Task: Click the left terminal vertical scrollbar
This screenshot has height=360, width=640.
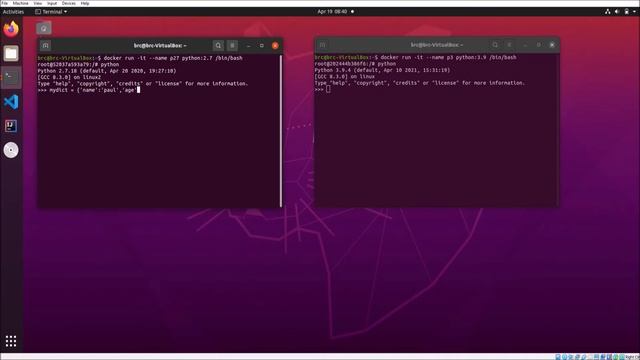Action: tap(281, 131)
